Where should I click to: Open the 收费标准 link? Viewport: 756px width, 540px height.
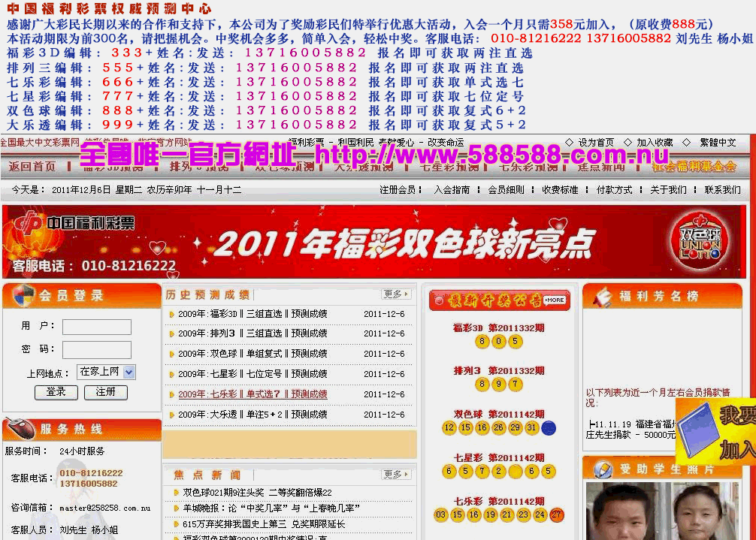[560, 190]
